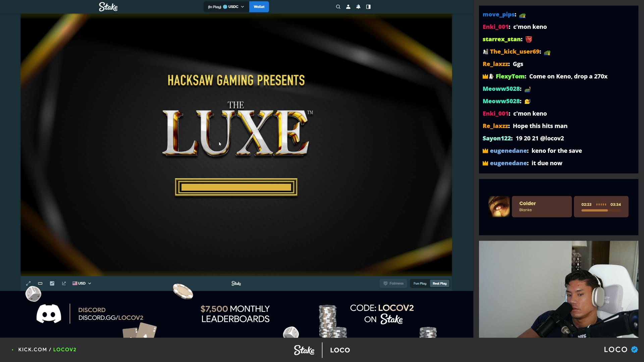644x362 pixels.
Task: Click the username "Sayon122" in chat
Action: tap(496, 138)
